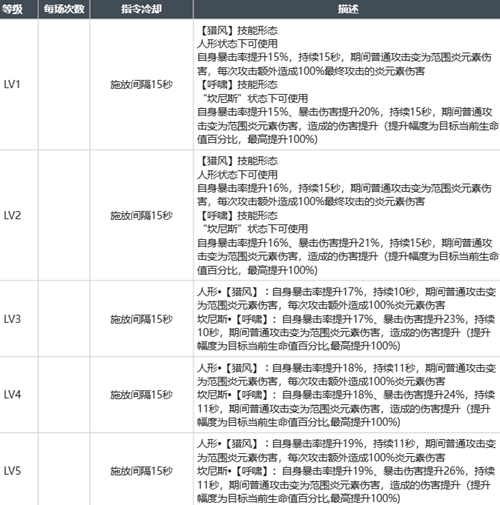
Task: Click the LV1 description mentioning 暴击率提升15%
Action: point(347,85)
